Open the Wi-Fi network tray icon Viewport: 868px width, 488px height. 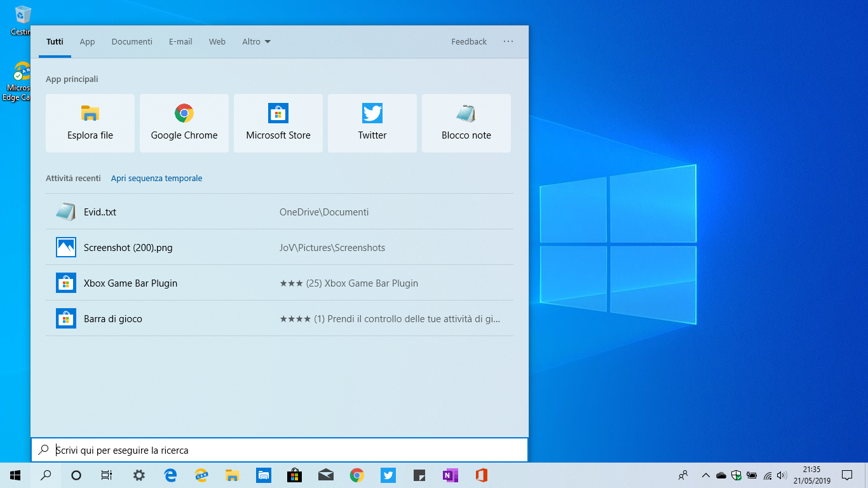pos(767,475)
